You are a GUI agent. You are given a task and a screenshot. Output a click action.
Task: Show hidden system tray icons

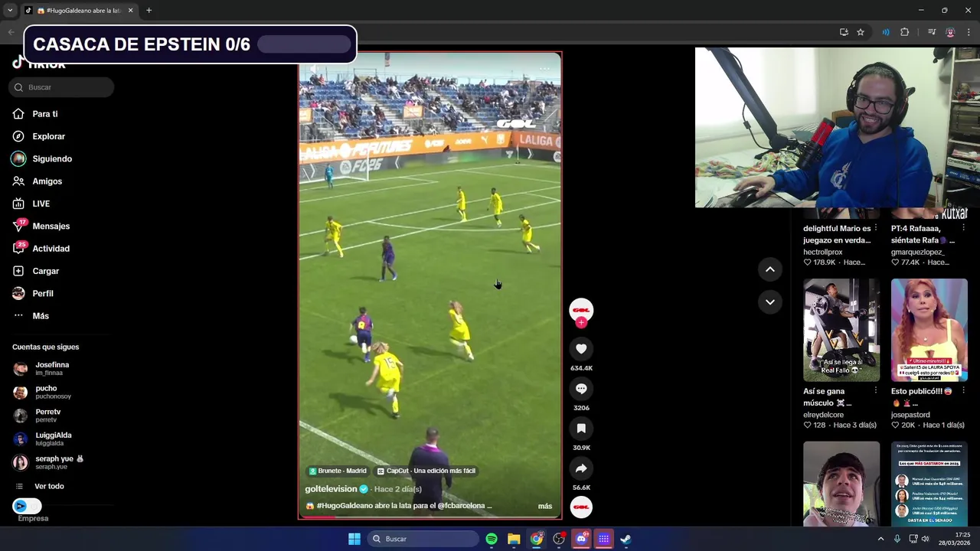880,539
